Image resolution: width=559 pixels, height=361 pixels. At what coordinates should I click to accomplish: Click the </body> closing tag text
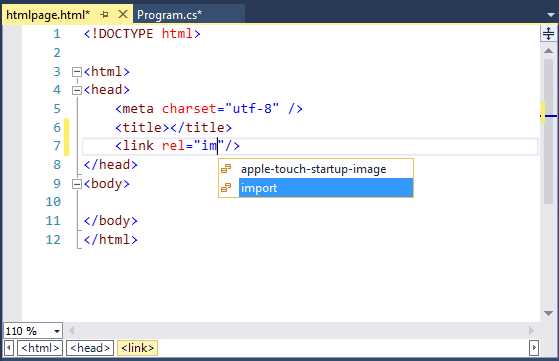[x=111, y=221]
